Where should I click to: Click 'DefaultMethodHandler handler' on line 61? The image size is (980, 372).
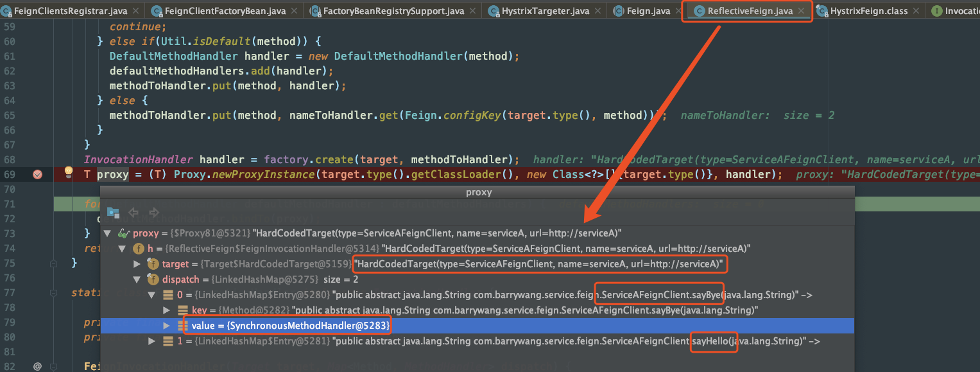pos(200,56)
